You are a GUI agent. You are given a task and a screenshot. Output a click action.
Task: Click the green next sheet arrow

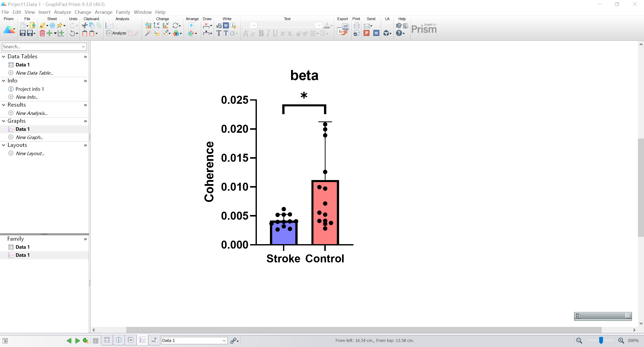pyautogui.click(x=77, y=340)
